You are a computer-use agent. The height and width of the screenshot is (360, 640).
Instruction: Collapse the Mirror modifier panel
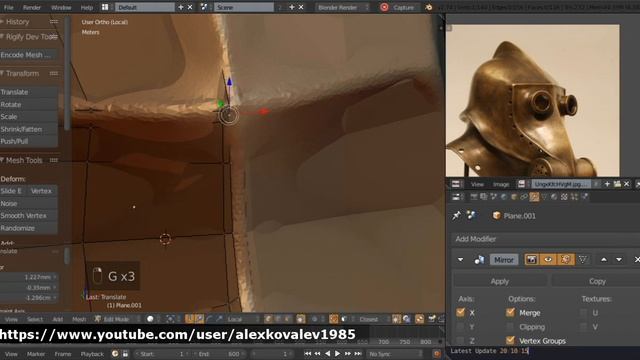(x=460, y=260)
